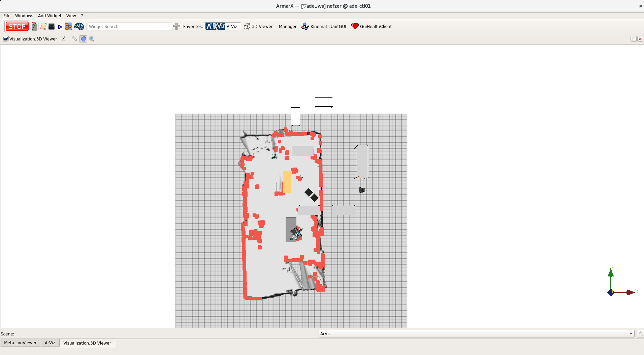Open the scroll-shaped log icon
Viewport: 644px width, 355px height.
pos(43,26)
